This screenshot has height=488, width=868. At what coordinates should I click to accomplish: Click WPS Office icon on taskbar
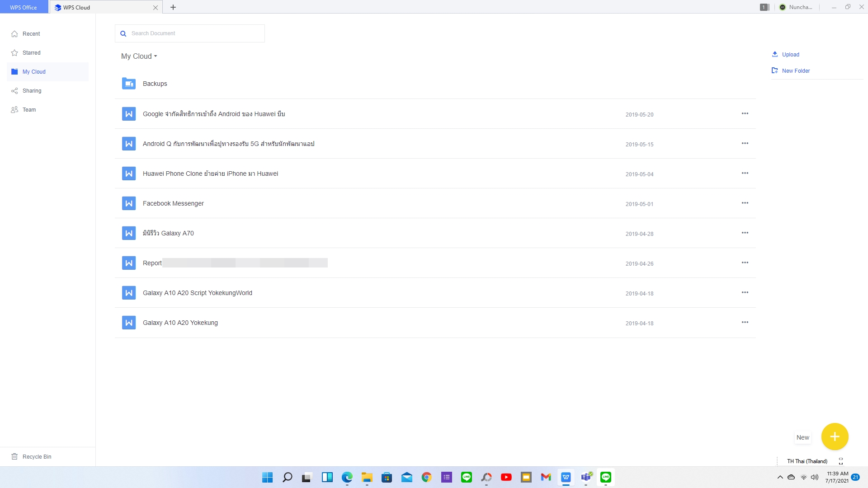click(x=566, y=477)
